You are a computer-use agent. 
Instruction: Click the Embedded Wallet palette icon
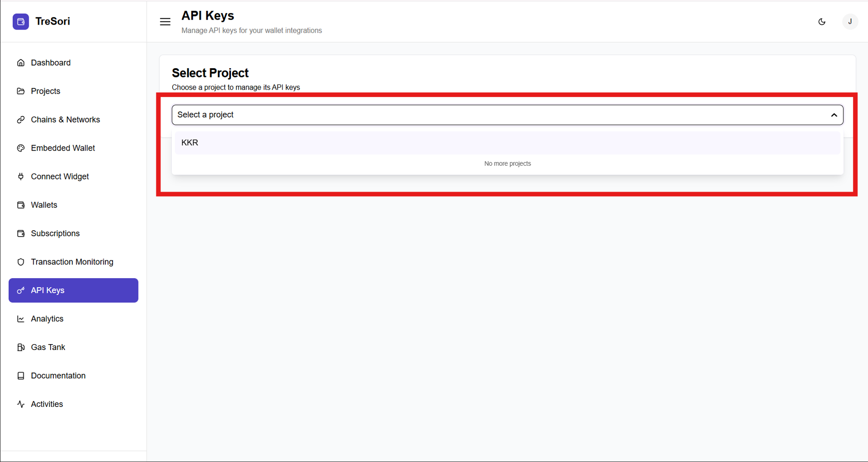pos(21,148)
